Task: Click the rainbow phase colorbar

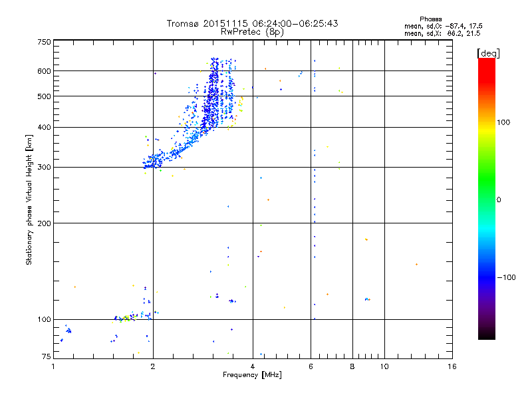Action: 487,198
